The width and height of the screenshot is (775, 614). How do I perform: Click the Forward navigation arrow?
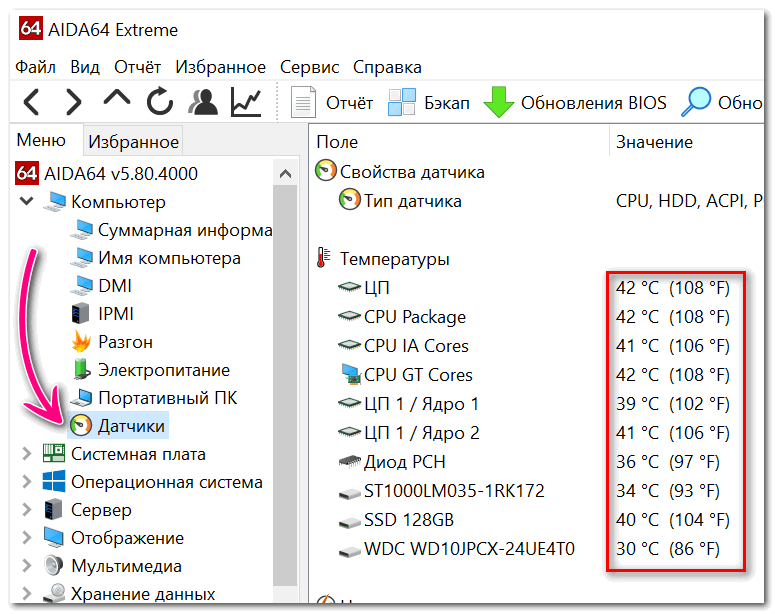[x=73, y=102]
